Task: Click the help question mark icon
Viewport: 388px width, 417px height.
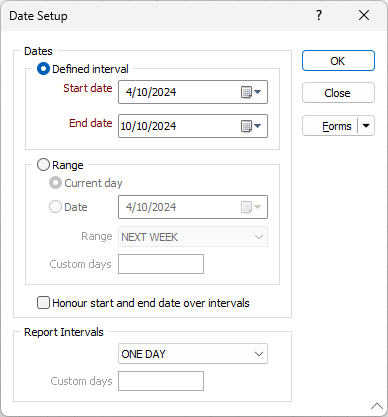Action: (319, 15)
